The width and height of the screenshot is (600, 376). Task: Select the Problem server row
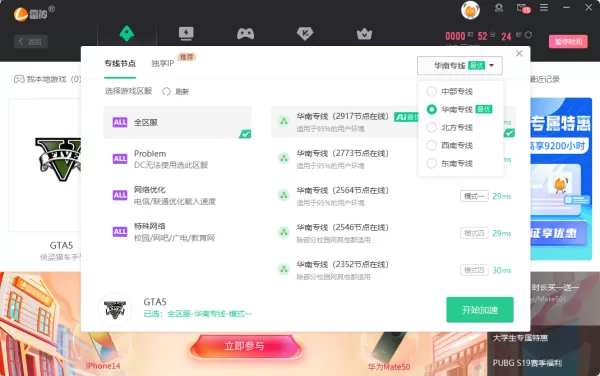tap(178, 159)
